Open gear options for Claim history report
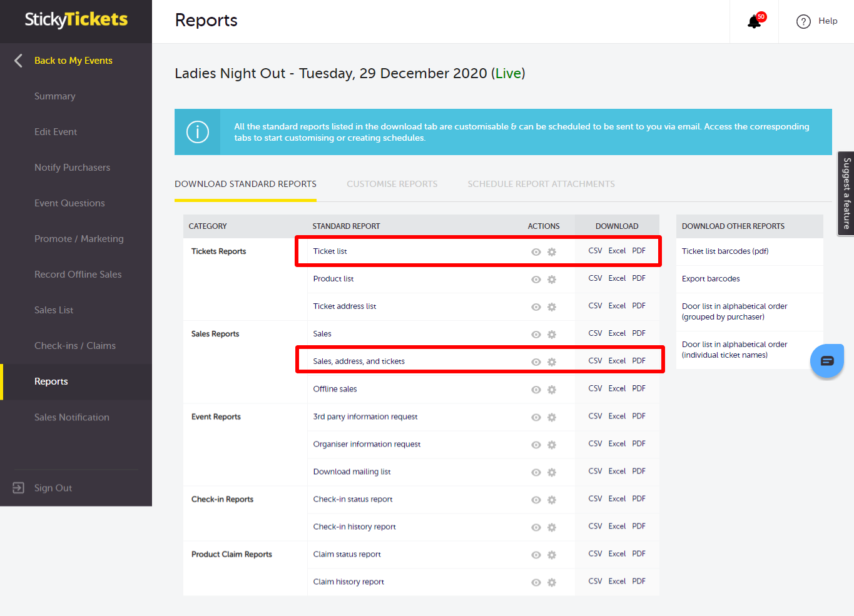This screenshot has width=854, height=616. pos(552,582)
